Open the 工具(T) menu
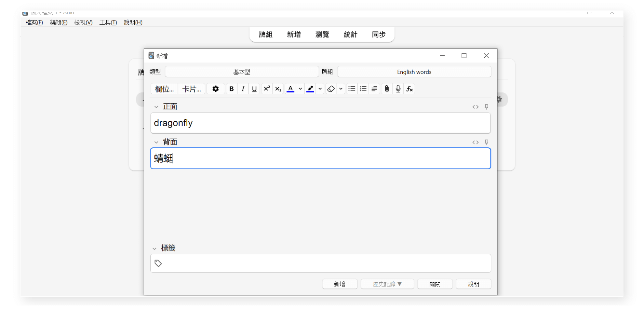This screenshot has height=309, width=644. (x=108, y=22)
